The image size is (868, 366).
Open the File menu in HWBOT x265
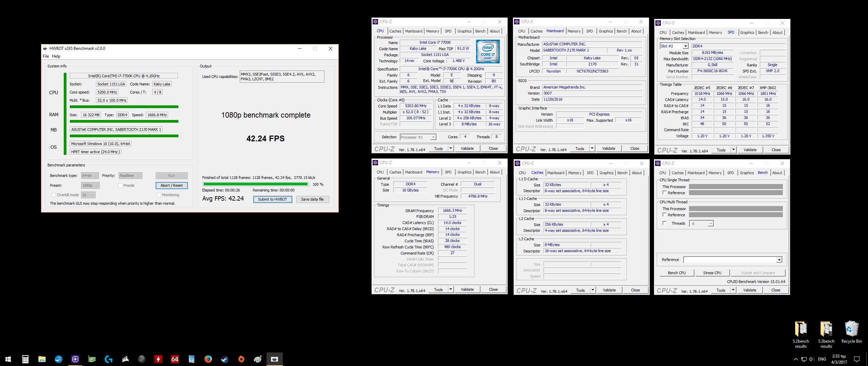pos(46,56)
